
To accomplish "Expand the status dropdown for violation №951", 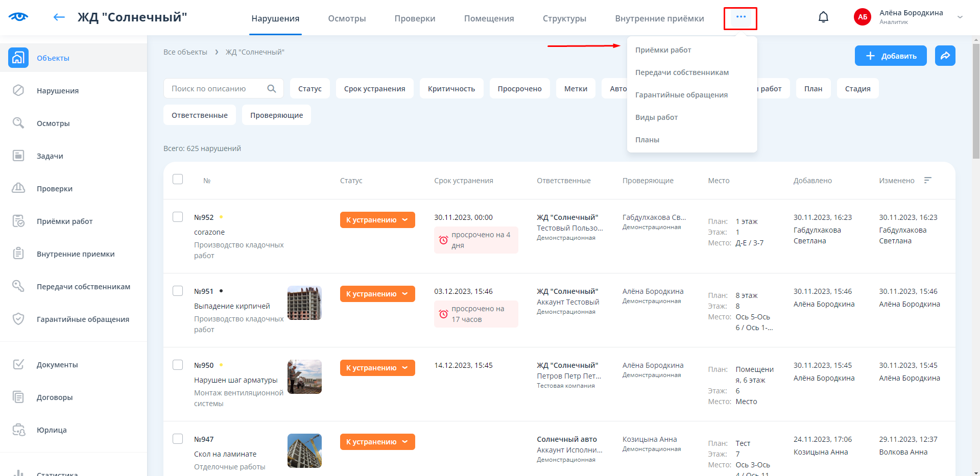I will click(x=405, y=294).
